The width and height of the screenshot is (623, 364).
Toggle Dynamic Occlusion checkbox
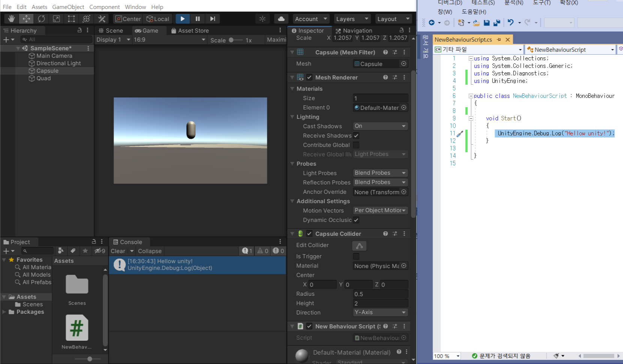click(356, 220)
